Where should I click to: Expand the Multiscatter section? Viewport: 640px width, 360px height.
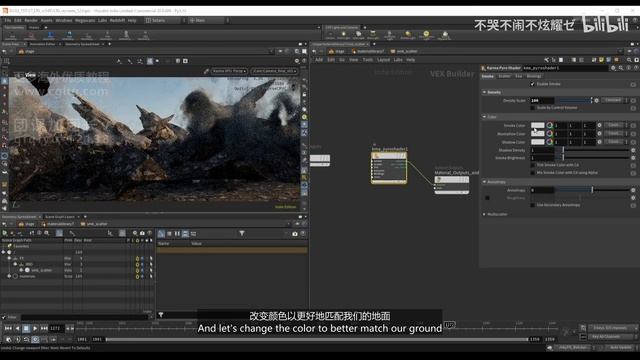[484, 214]
